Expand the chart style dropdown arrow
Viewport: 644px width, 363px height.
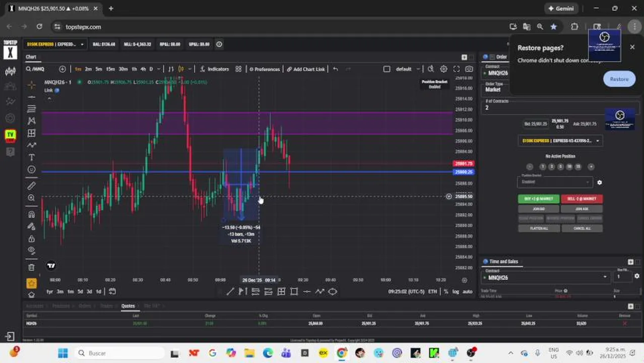(x=189, y=69)
